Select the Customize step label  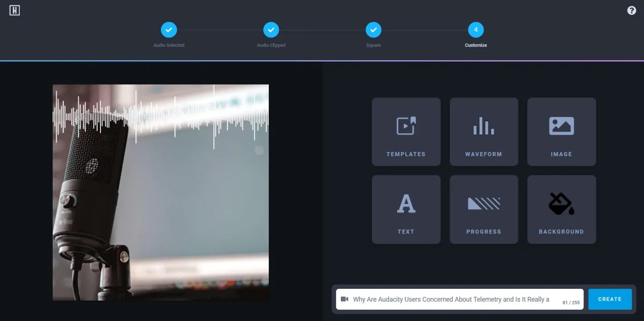[475, 45]
